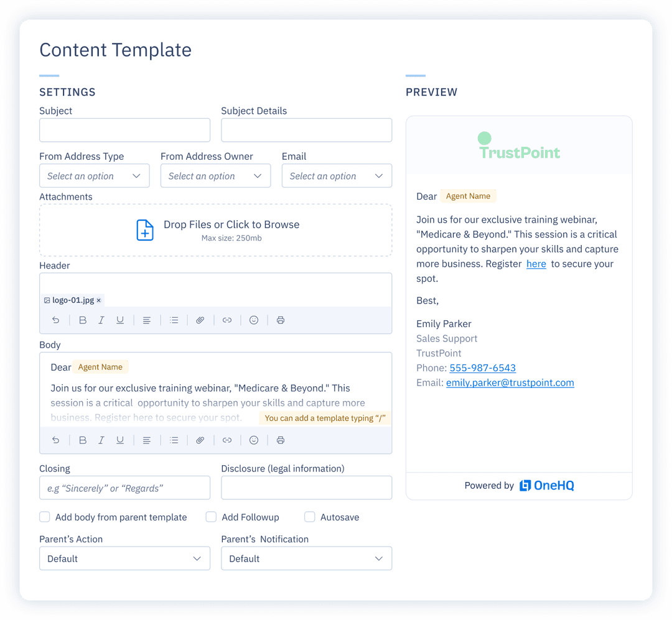The image size is (672, 620).
Task: Insert link using Header toolbar link icon
Action: pos(227,320)
